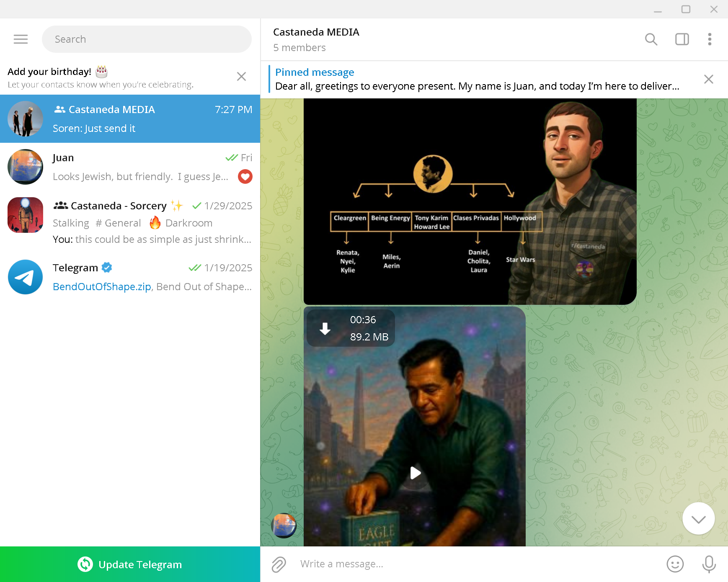This screenshot has width=728, height=582.
Task: Open the Juan chat
Action: [130, 167]
